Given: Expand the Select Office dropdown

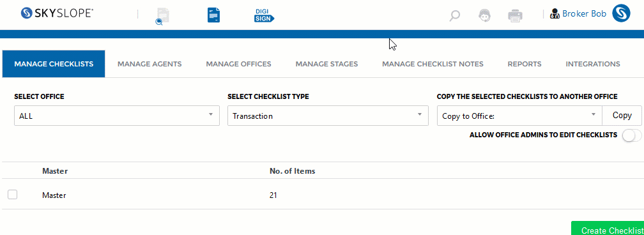Looking at the screenshot, I should (117, 116).
